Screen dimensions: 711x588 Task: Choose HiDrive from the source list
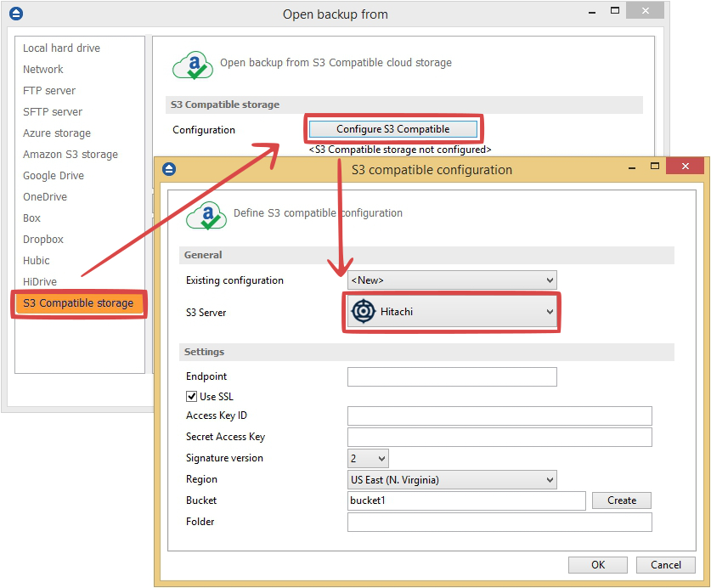pos(40,282)
